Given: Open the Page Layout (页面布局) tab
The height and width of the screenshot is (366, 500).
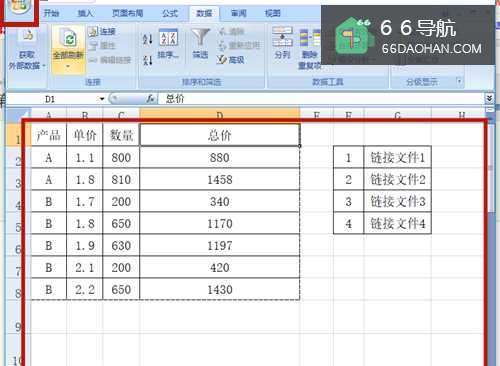Looking at the screenshot, I should (x=127, y=13).
